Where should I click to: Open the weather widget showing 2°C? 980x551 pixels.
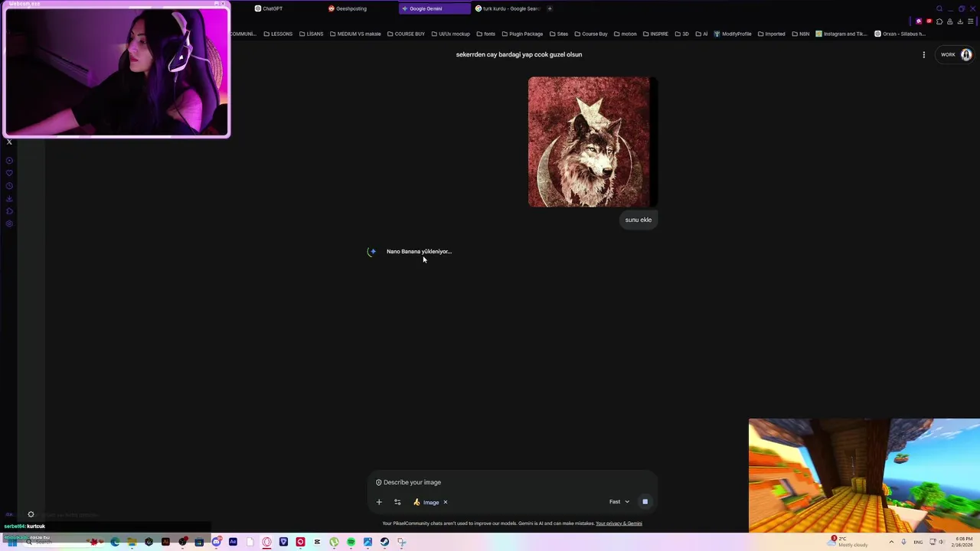point(849,541)
